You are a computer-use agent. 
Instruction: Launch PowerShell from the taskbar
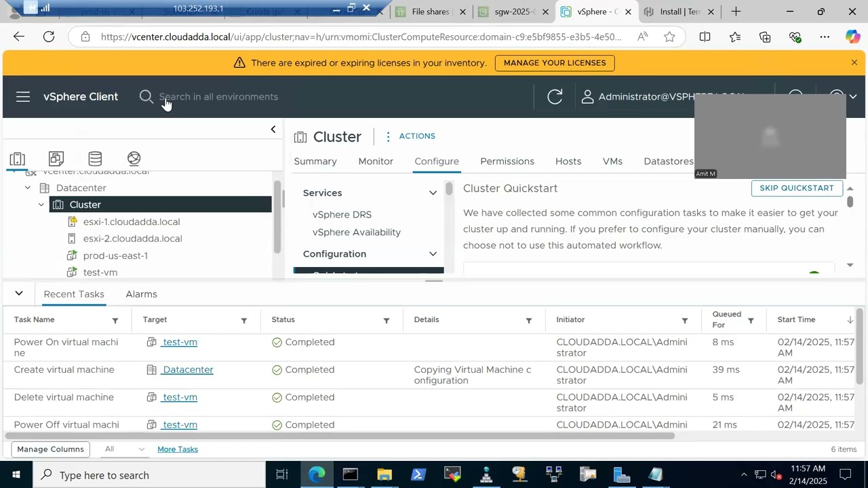pos(418,474)
